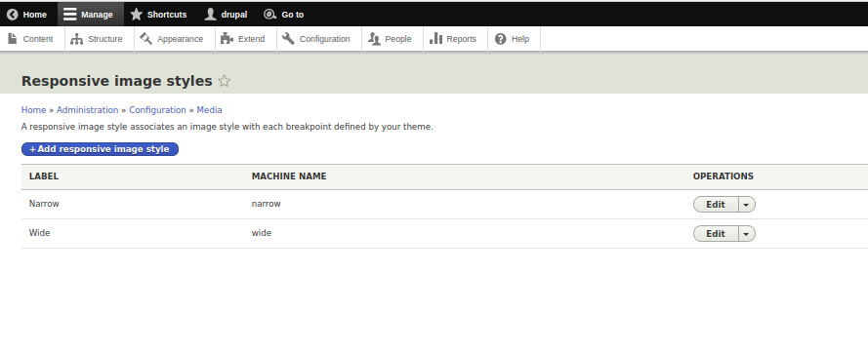
Task: Add page to shortcuts with star outline
Action: tap(225, 81)
